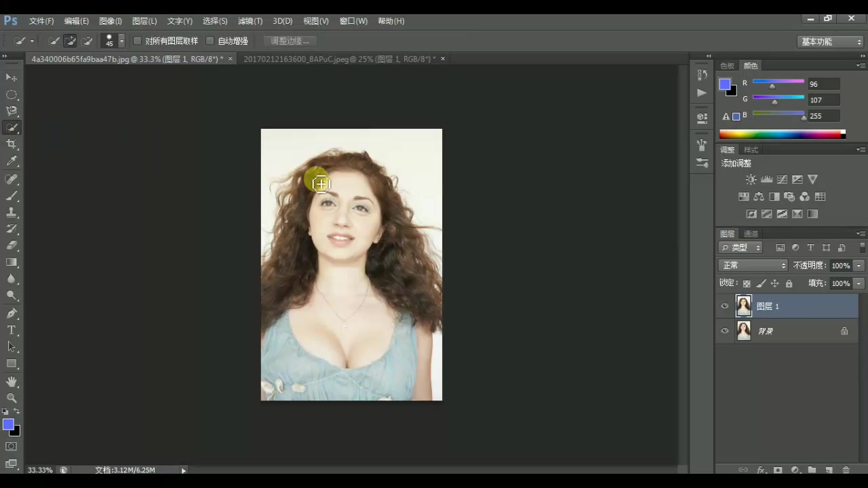
Task: Add a Curves adjustment
Action: [x=782, y=180]
